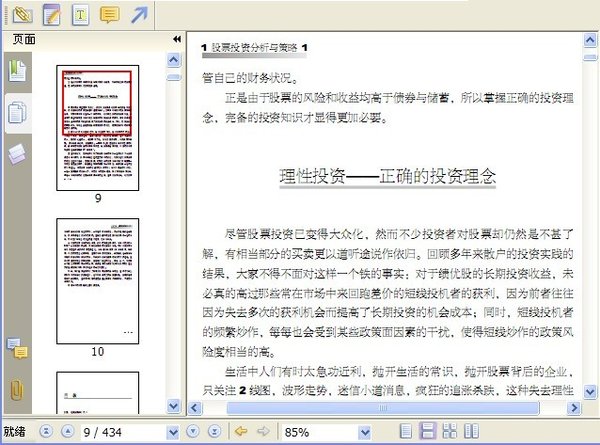Switch to continuous facing layout
600x445 pixels.
point(450,431)
